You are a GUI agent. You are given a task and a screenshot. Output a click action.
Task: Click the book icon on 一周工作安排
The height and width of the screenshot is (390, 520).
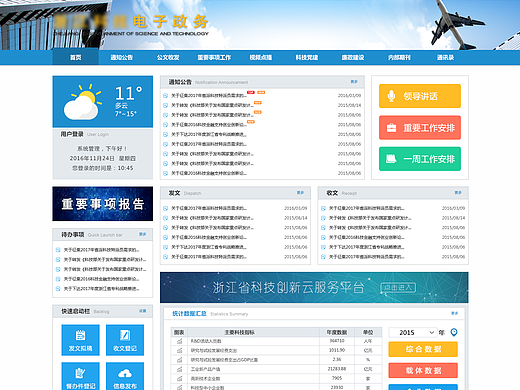391,159
